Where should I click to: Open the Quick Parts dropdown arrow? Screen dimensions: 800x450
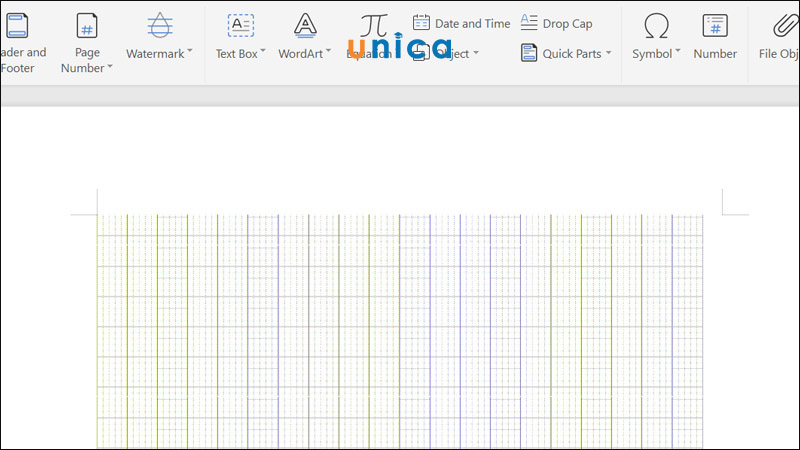(608, 53)
